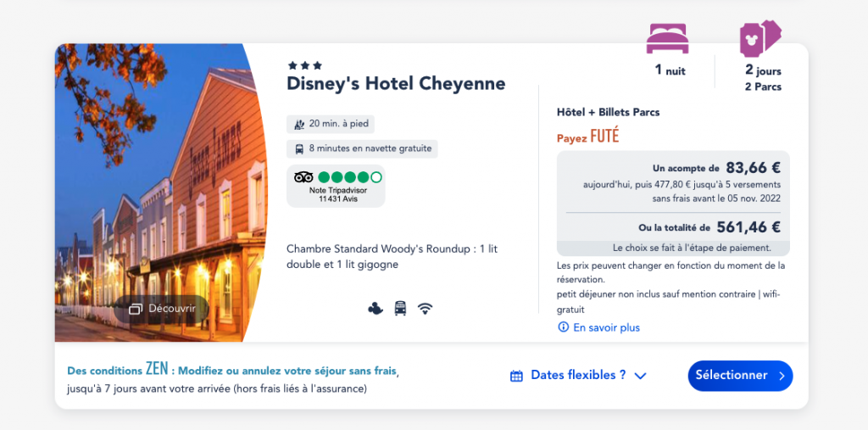
Task: Click the Payez FUTÉ label
Action: point(588,137)
